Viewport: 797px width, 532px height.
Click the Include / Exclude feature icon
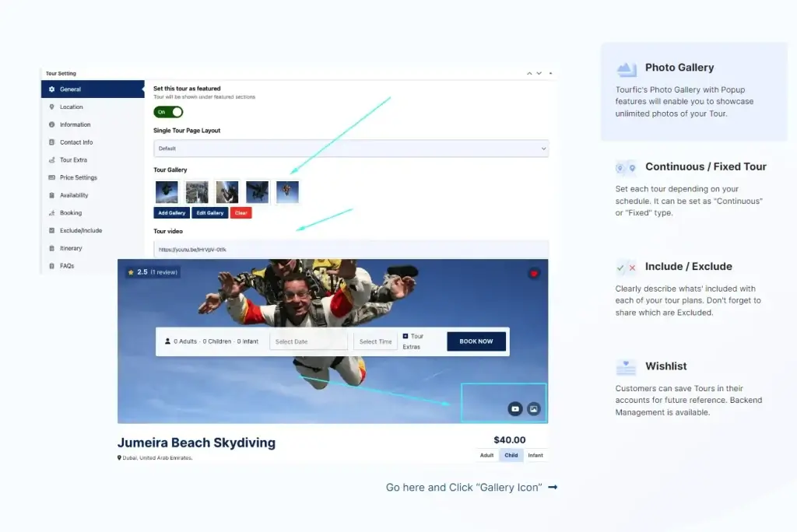coord(626,268)
